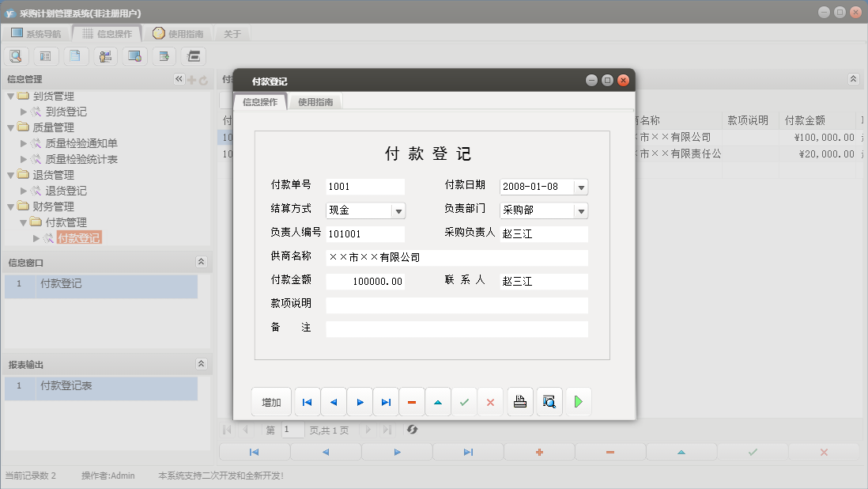Image resolution: width=868 pixels, height=489 pixels.
Task: Open the 负责部门 department dropdown
Action: pyautogui.click(x=580, y=210)
